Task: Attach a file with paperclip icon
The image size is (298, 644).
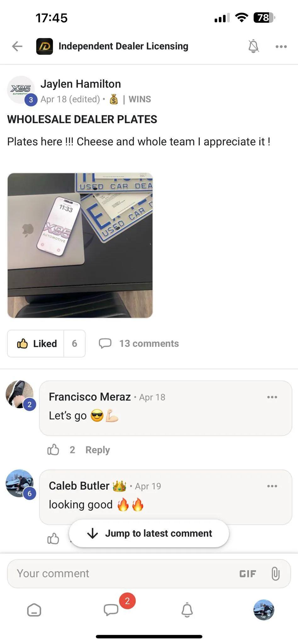Action: tap(275, 574)
